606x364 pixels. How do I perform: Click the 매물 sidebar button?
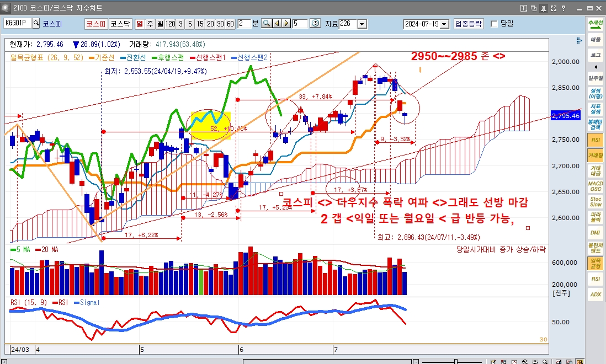click(x=595, y=39)
